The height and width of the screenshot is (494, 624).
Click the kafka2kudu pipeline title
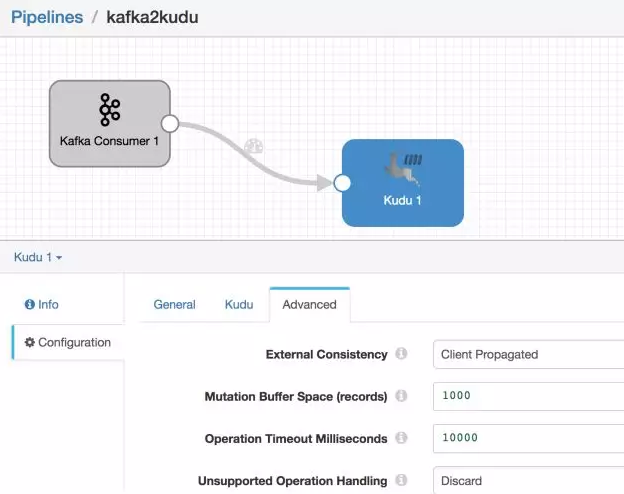152,17
